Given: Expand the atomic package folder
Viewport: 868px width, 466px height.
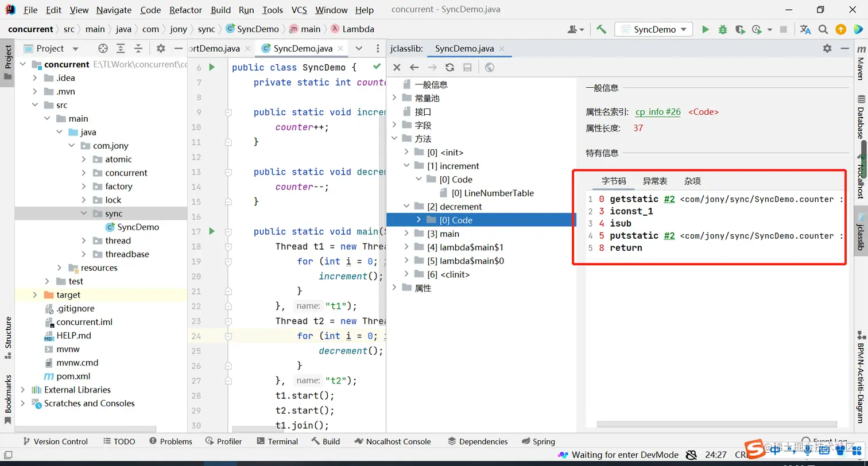Looking at the screenshot, I should tap(84, 160).
